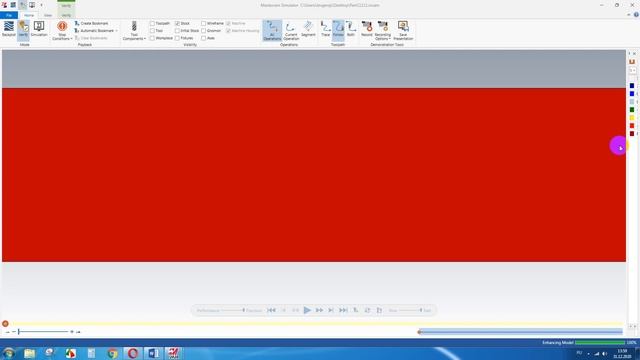Select All Operations display
Image resolution: width=640 pixels, height=360 pixels.
coord(272,31)
